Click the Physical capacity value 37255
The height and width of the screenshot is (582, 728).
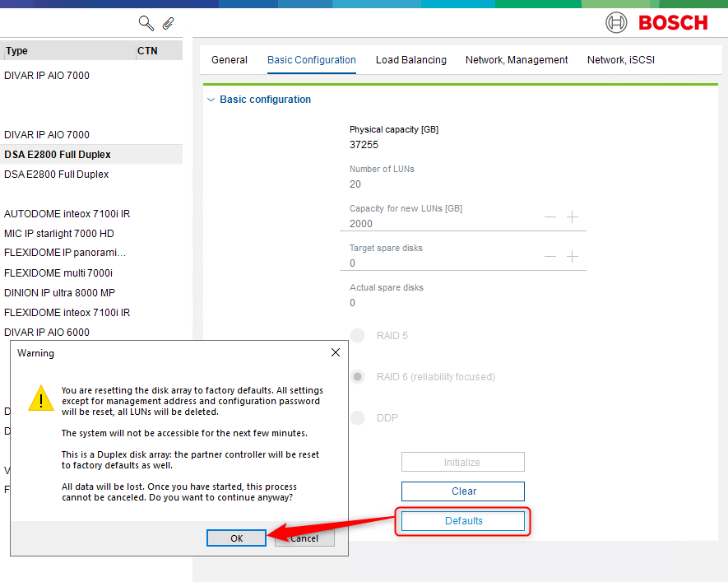[364, 144]
